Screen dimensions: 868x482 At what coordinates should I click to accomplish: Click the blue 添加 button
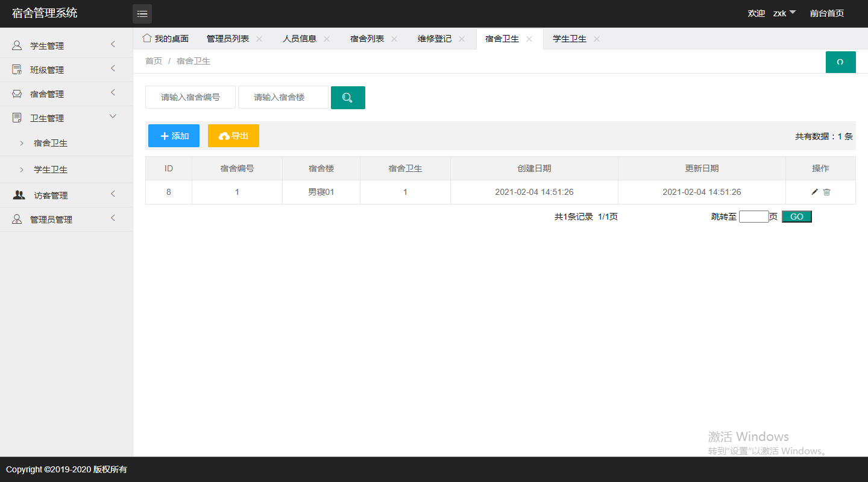point(174,136)
